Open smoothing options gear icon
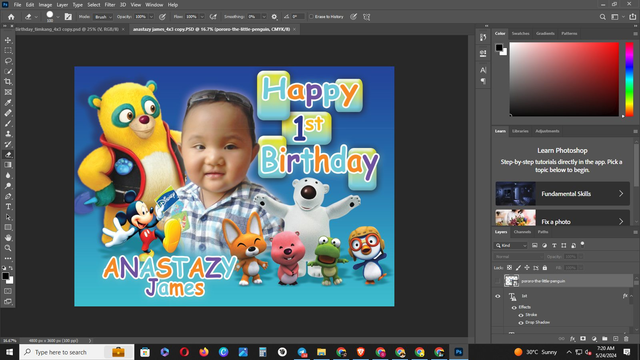 click(274, 17)
